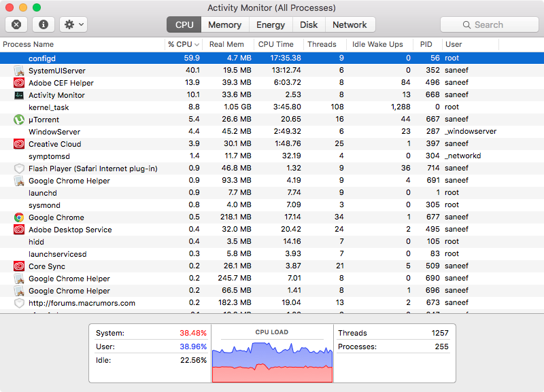The width and height of the screenshot is (544, 392).
Task: Click the Idle 22.56% value
Action: [193, 360]
